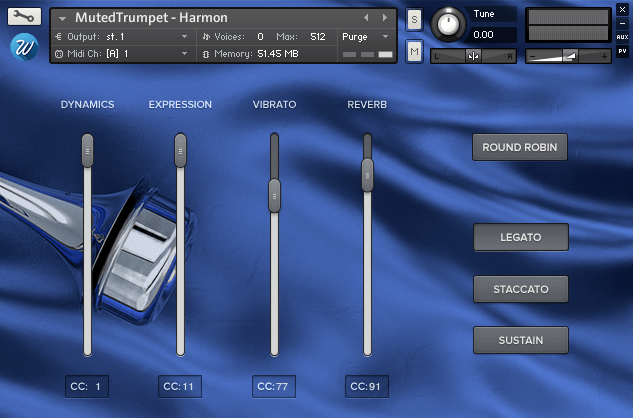Click the volume slider handle

[x=570, y=56]
